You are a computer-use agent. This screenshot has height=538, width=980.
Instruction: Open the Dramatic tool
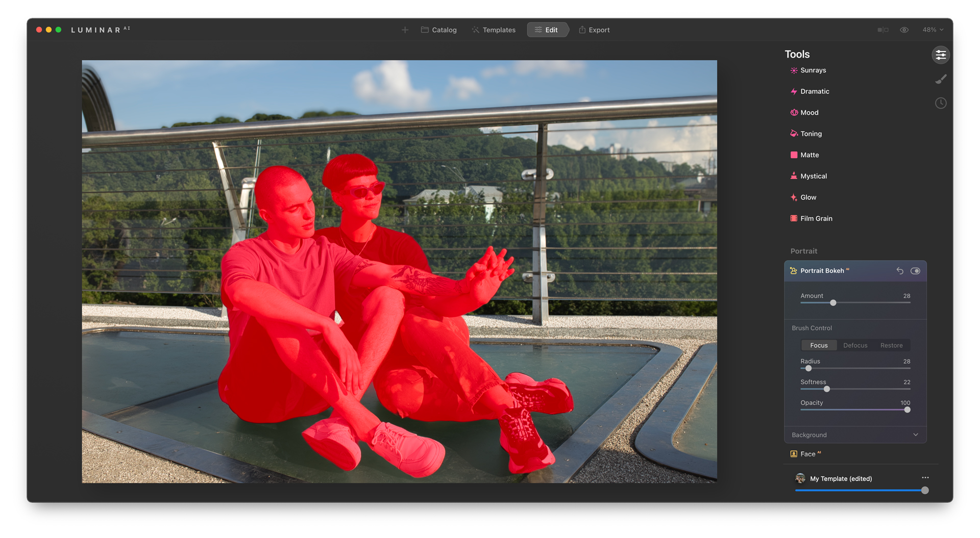(815, 91)
